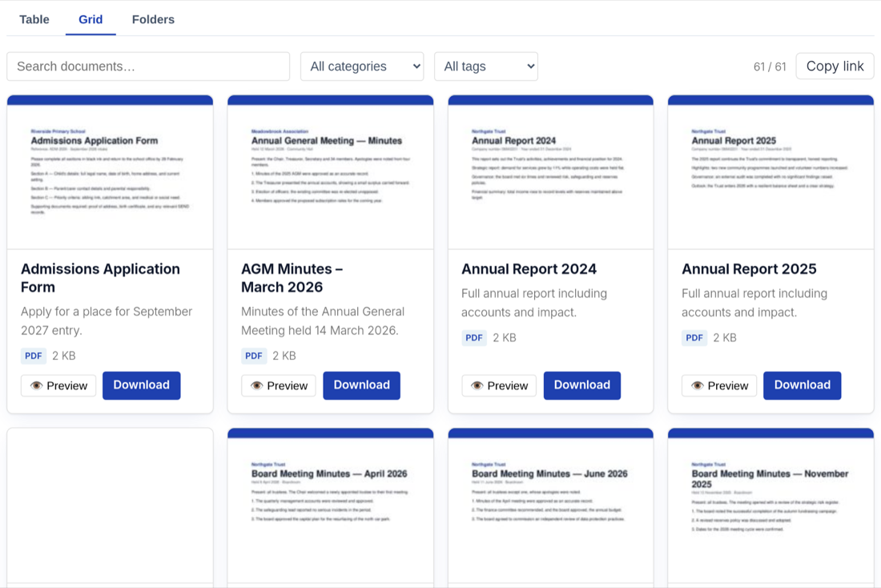
Task: Click the PDF badge on Admissions Application Form
Action: (x=33, y=356)
